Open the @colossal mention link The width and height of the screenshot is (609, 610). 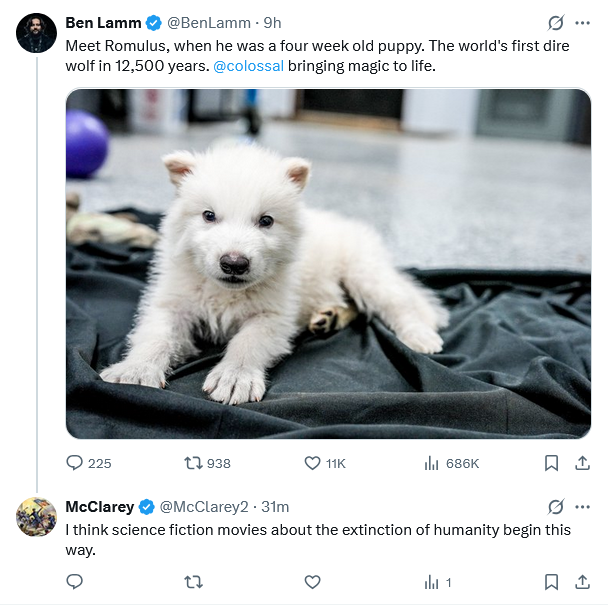tap(248, 66)
